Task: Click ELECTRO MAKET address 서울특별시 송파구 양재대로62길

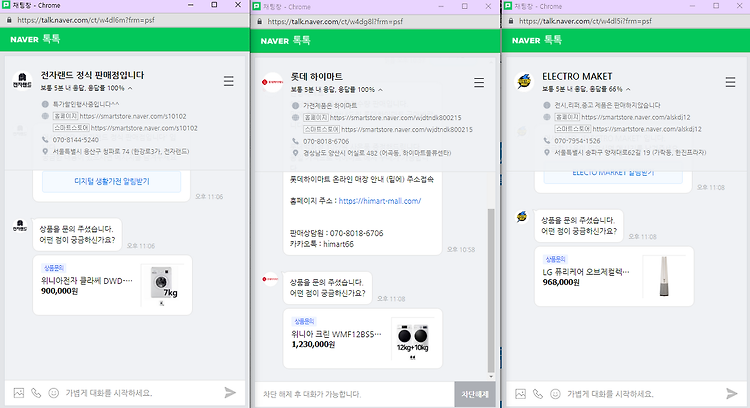Action: pyautogui.click(x=630, y=153)
